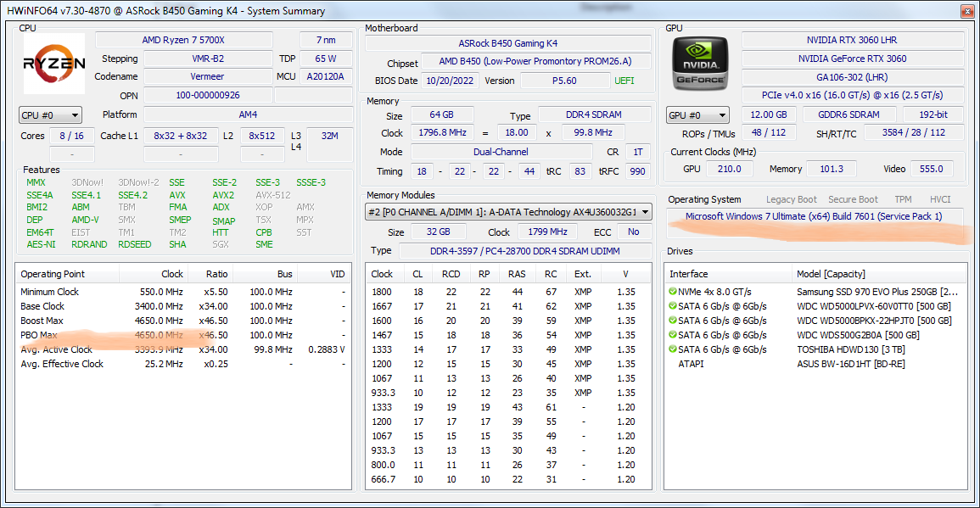Click the AMD Ryzen 7 5700X name field
This screenshot has width=980, height=508.
184,40
